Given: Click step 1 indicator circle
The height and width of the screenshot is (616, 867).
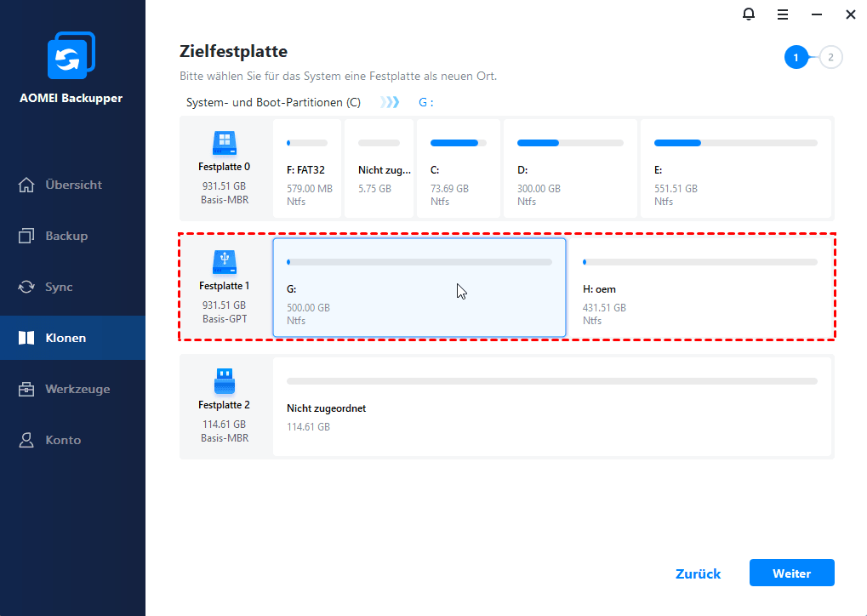Looking at the screenshot, I should click(796, 58).
